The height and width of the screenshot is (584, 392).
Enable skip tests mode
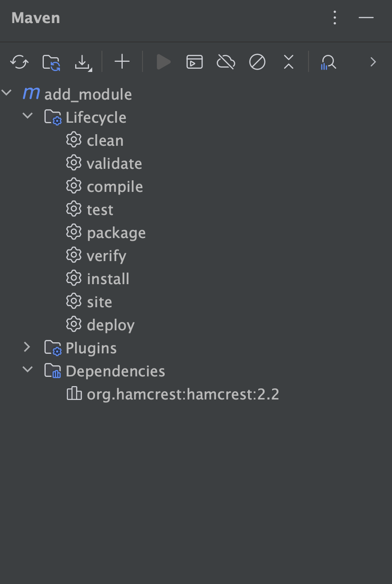click(257, 62)
